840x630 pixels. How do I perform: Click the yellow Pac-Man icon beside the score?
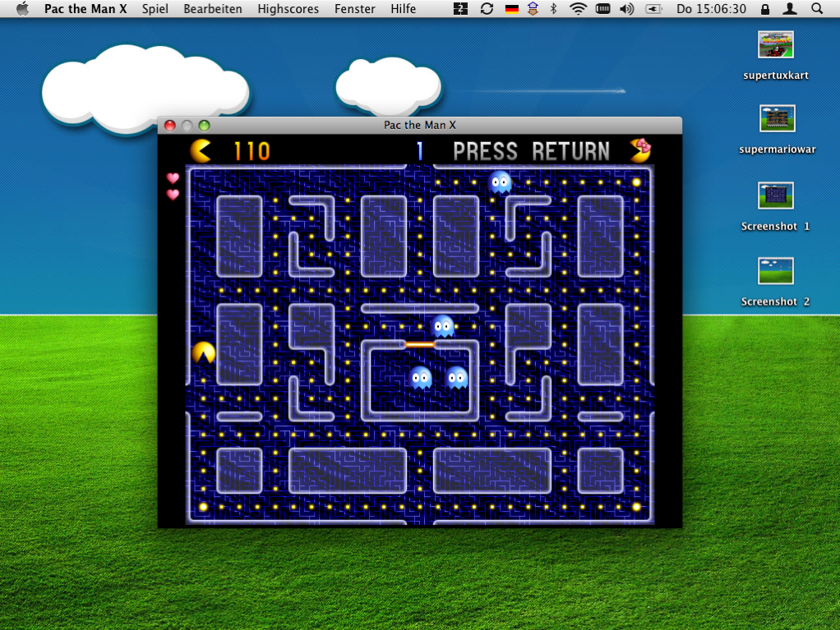point(201,151)
